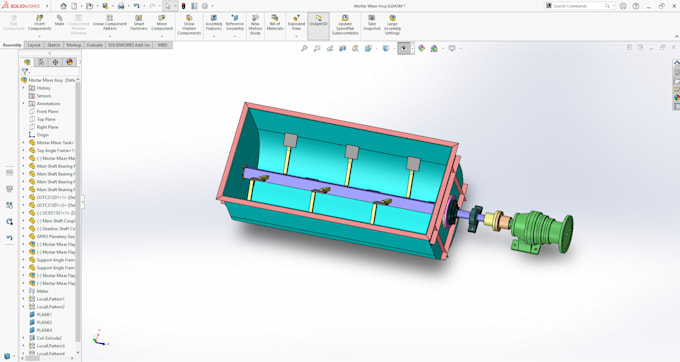680x362 pixels.
Task: Open the FeatureManager design tree tab
Action: (27, 62)
